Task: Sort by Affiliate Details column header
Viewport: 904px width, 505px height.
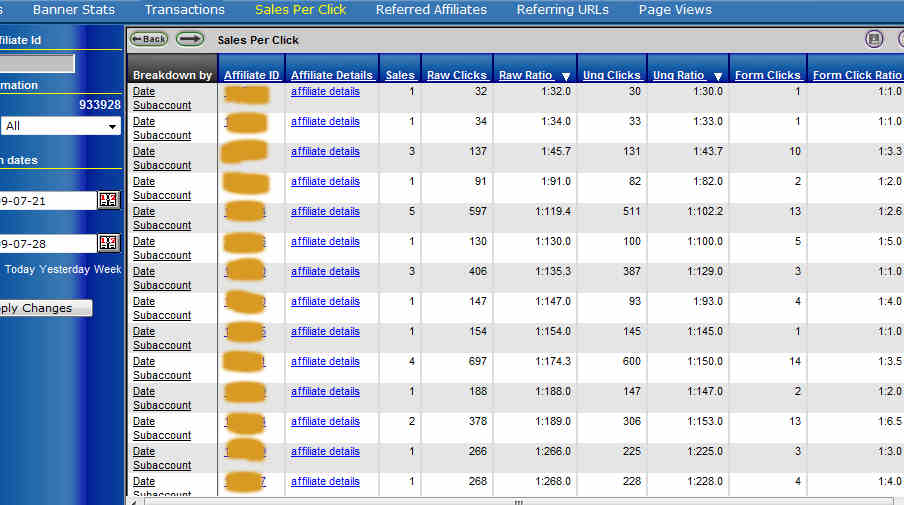Action: (332, 75)
